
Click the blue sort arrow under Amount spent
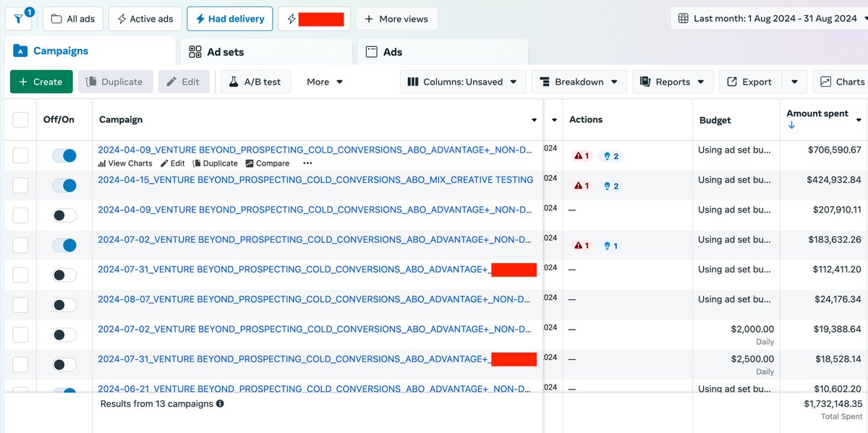pyautogui.click(x=791, y=125)
